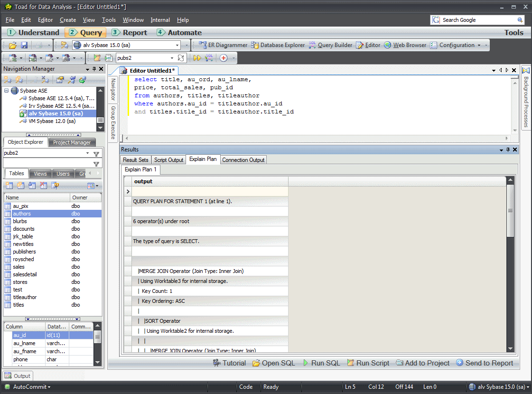Open the connection dropdown alv Sybase 15.0
Viewport: 532px width, 394px height.
[177, 45]
